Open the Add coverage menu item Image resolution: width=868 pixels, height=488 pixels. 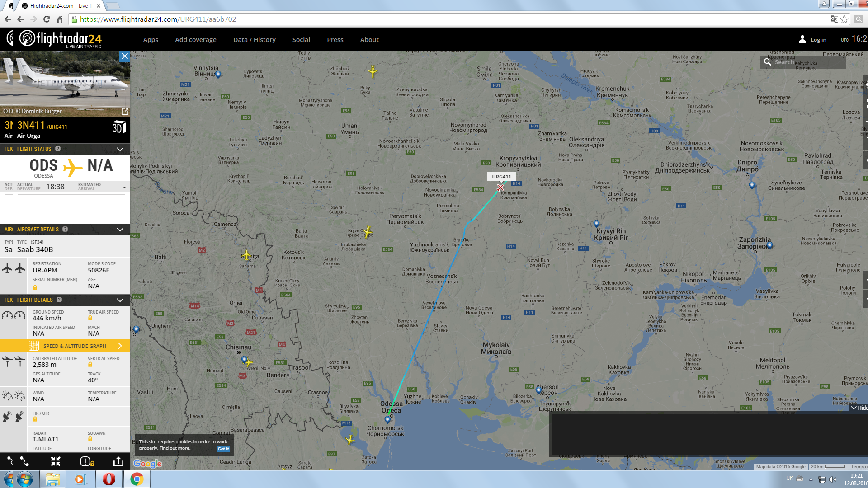click(195, 40)
